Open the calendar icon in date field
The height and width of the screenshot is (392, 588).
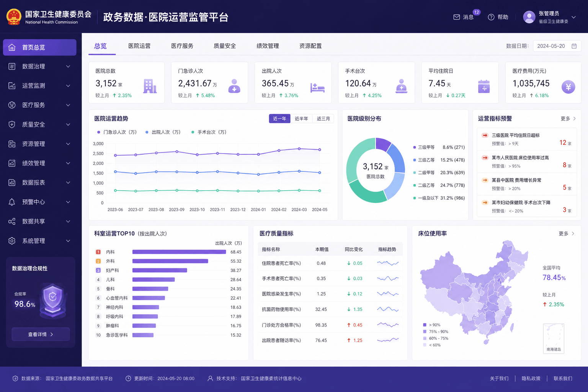pos(574,46)
